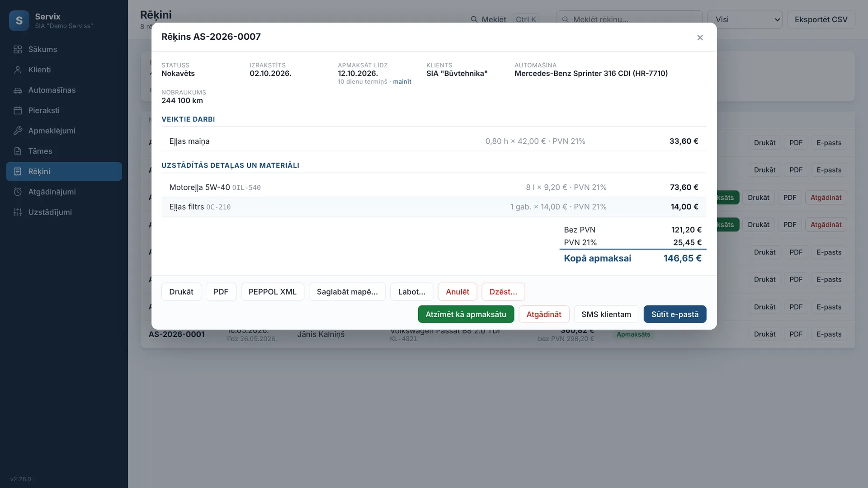Image resolution: width=868 pixels, height=488 pixels.
Task: Click the Uzstādījumi sliders icon
Action: [18, 212]
